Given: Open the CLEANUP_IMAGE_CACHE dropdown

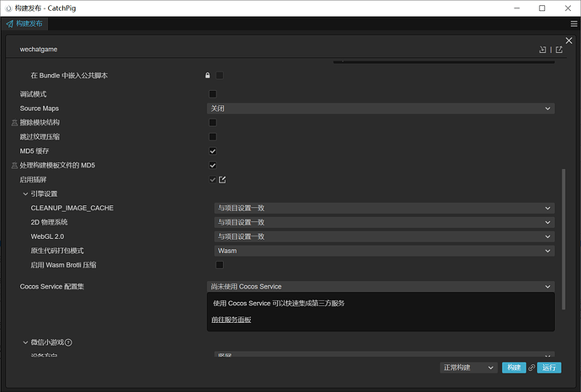Looking at the screenshot, I should pos(384,208).
